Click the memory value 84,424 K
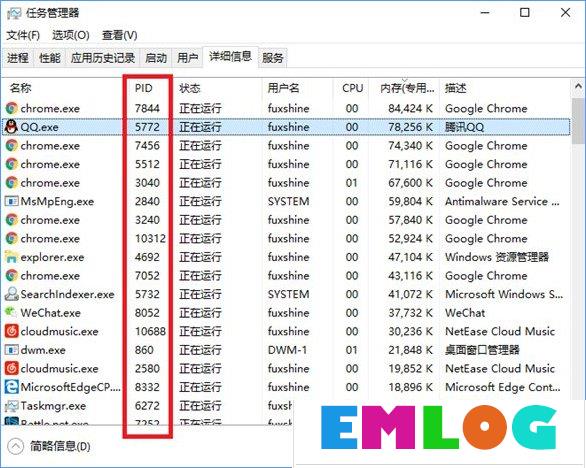The image size is (586, 468). [410, 108]
